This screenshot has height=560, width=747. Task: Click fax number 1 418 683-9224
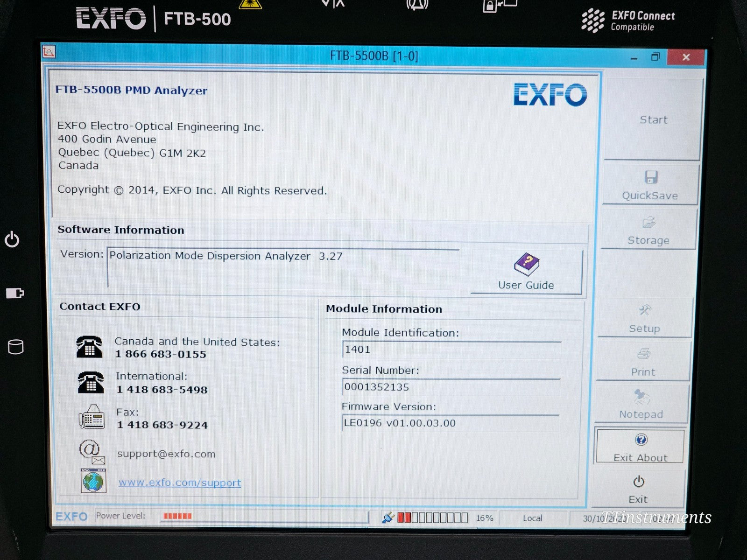coord(162,425)
